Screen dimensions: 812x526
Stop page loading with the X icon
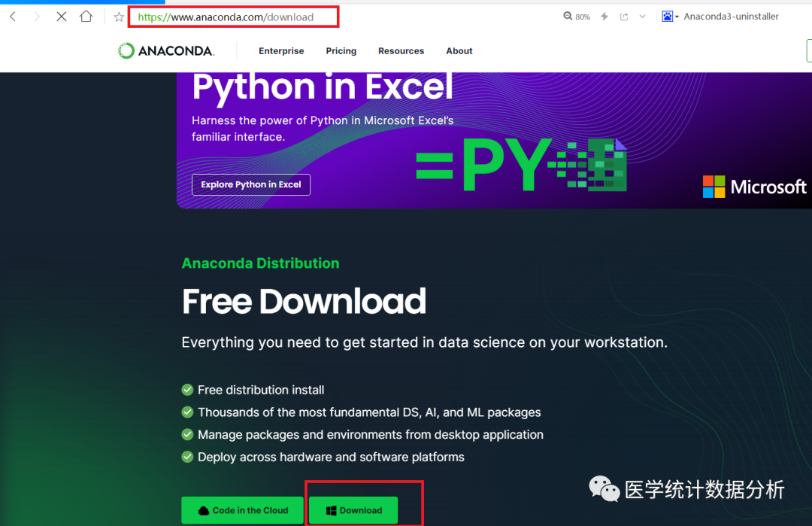pyautogui.click(x=61, y=17)
